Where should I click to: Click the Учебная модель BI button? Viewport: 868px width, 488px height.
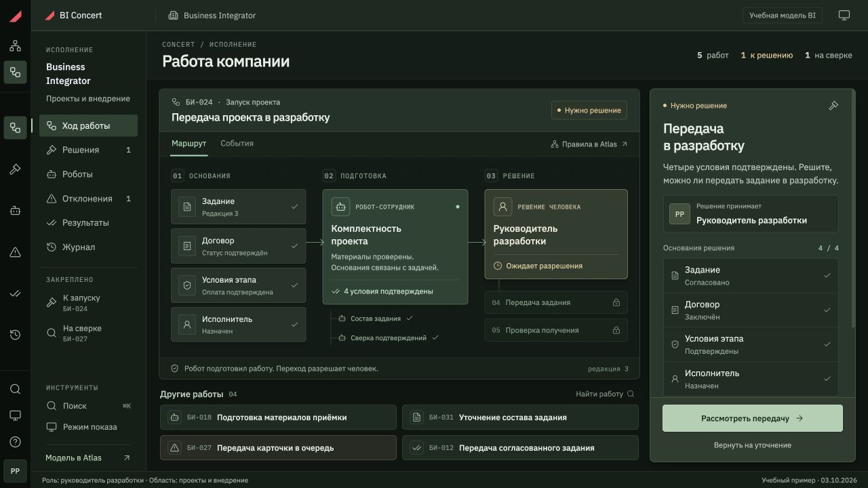(x=783, y=15)
